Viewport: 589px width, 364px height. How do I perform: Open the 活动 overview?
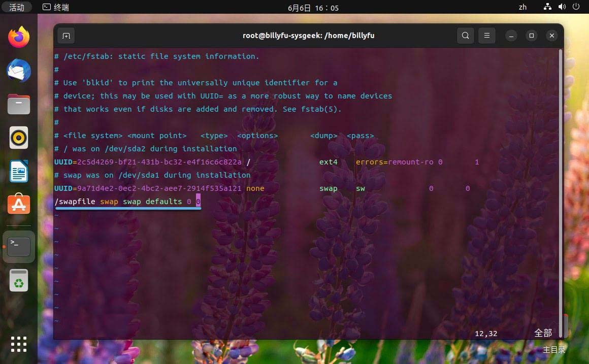coord(17,7)
